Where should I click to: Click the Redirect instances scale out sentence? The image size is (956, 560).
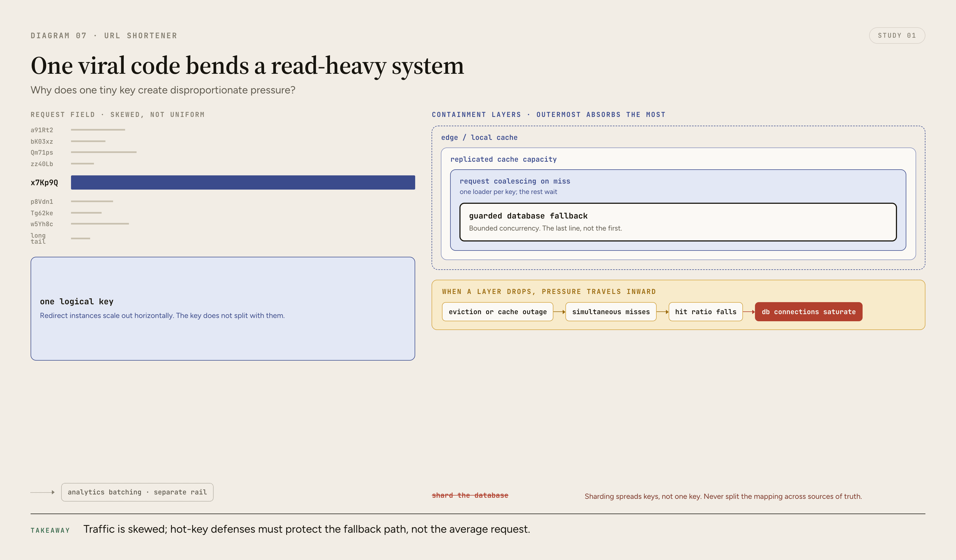162,316
